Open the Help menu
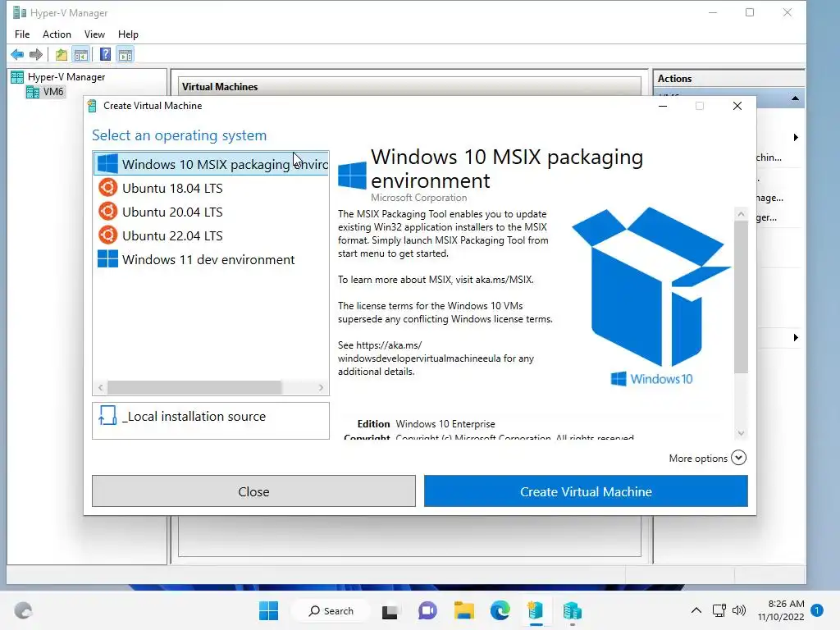Screen dimensions: 840x630 tap(128, 34)
